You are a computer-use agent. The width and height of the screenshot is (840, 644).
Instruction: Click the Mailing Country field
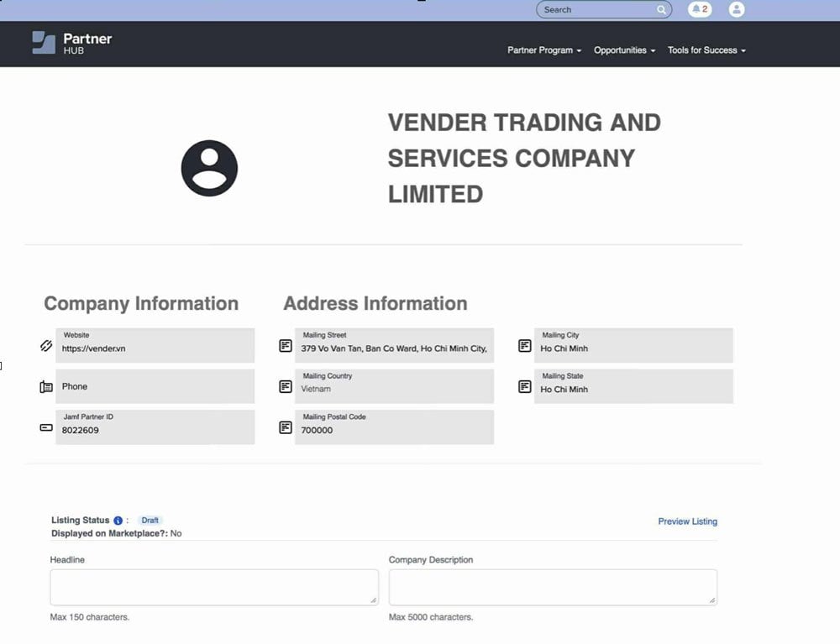coord(394,386)
